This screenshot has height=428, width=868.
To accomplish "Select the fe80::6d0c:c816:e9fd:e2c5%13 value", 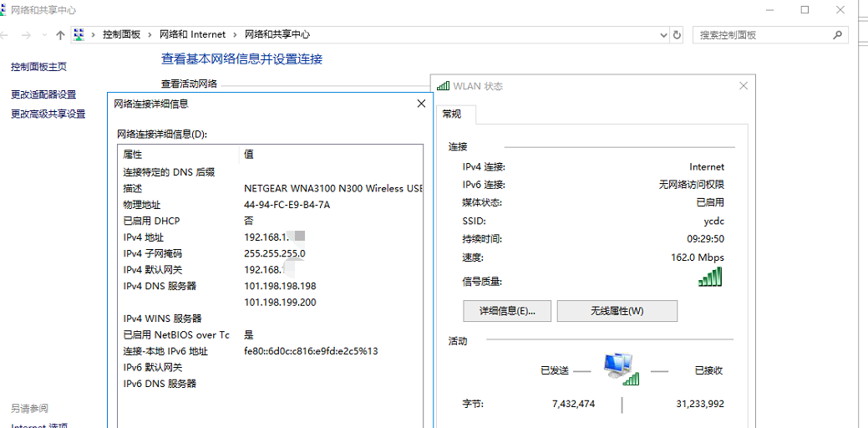I will coord(311,351).
